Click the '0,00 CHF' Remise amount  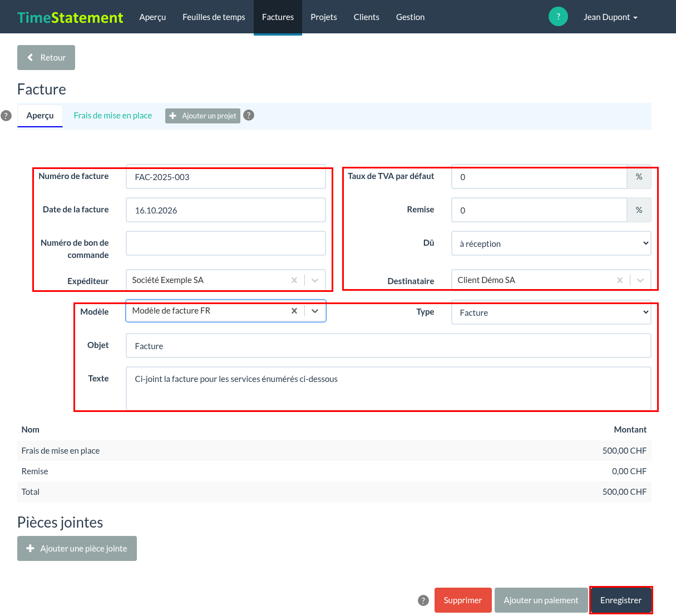click(x=629, y=471)
